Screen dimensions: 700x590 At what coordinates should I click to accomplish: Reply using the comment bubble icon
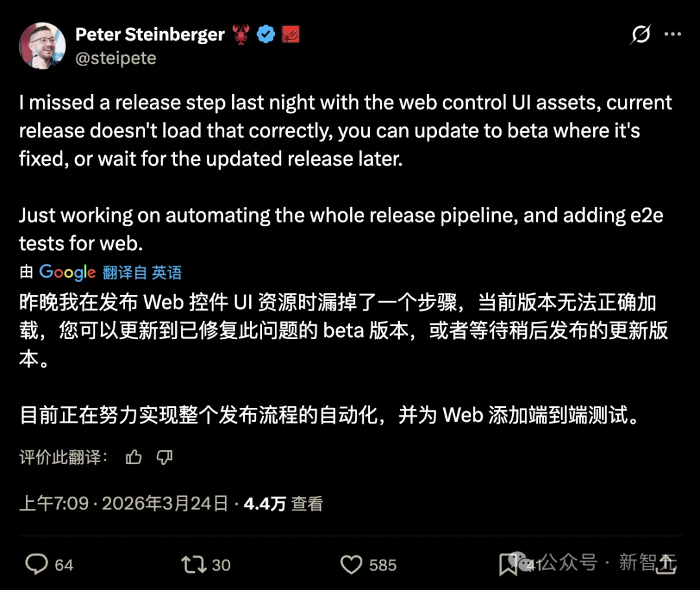click(x=36, y=564)
